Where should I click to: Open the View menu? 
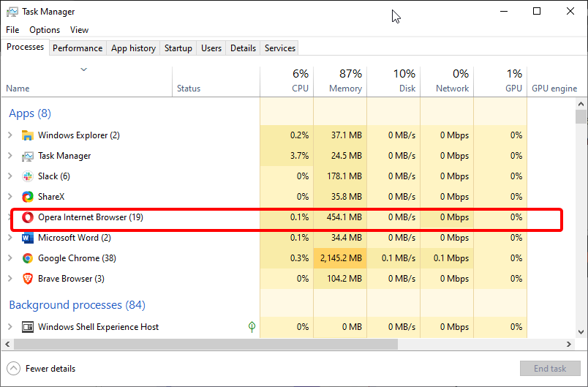(x=79, y=30)
